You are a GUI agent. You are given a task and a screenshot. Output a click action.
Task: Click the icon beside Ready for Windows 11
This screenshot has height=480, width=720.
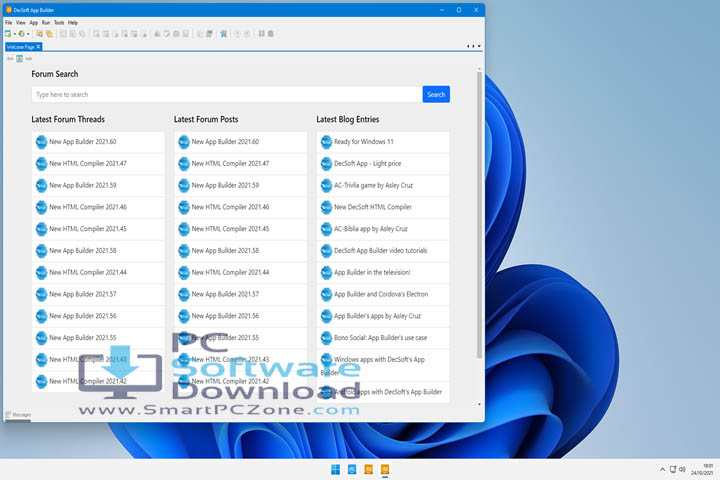(326, 142)
